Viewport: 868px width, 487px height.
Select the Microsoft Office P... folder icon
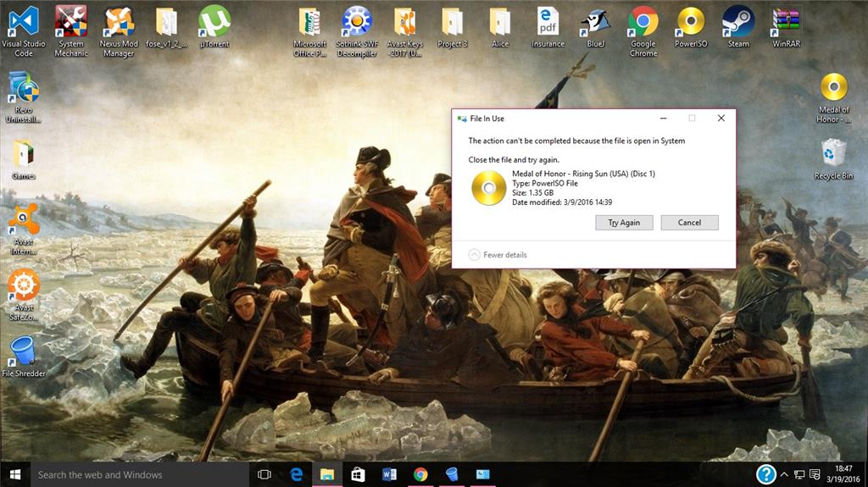309,30
